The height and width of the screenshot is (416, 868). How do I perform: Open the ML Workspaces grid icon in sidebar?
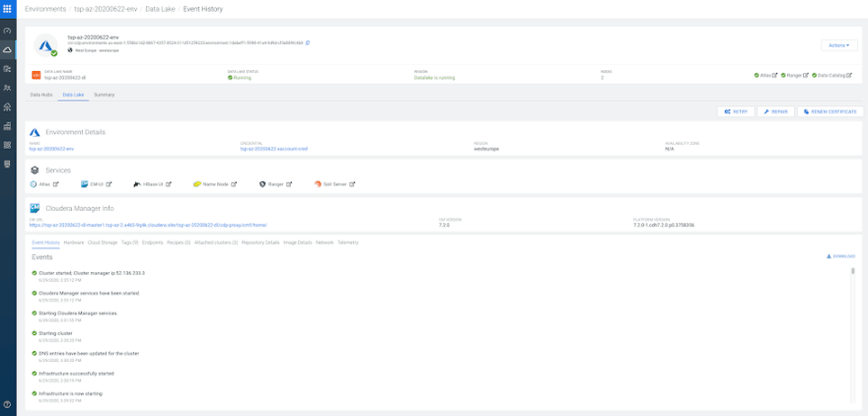pyautogui.click(x=7, y=145)
